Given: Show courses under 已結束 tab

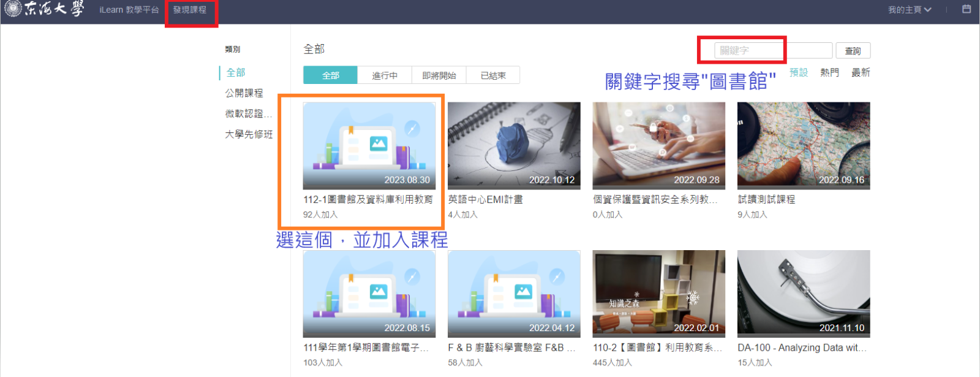Looking at the screenshot, I should coord(493,75).
